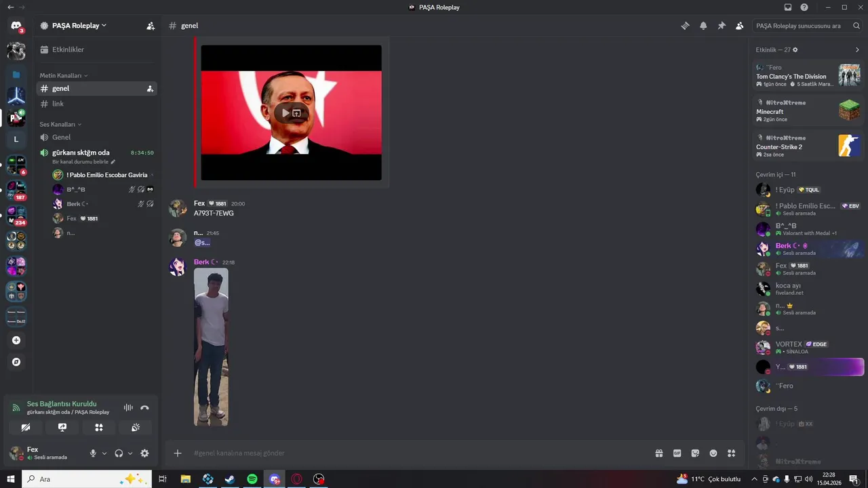Search in PAŞA Roleplay server box
Screen dimensions: 868x488
coord(807,26)
